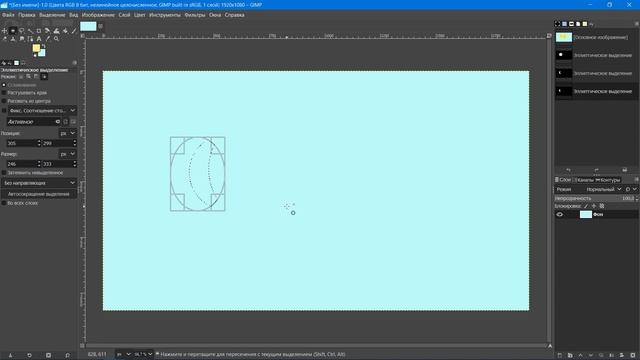
Task: Clear undo history with the panel's right button
Action: click(624, 170)
